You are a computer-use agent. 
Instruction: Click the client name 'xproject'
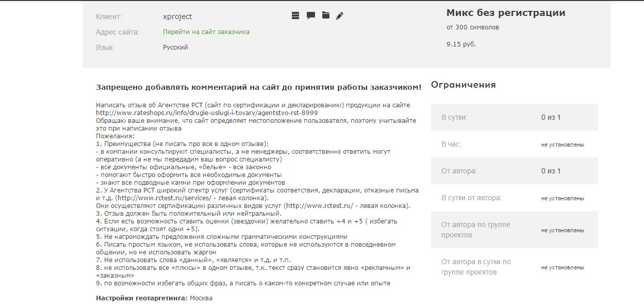pyautogui.click(x=177, y=17)
